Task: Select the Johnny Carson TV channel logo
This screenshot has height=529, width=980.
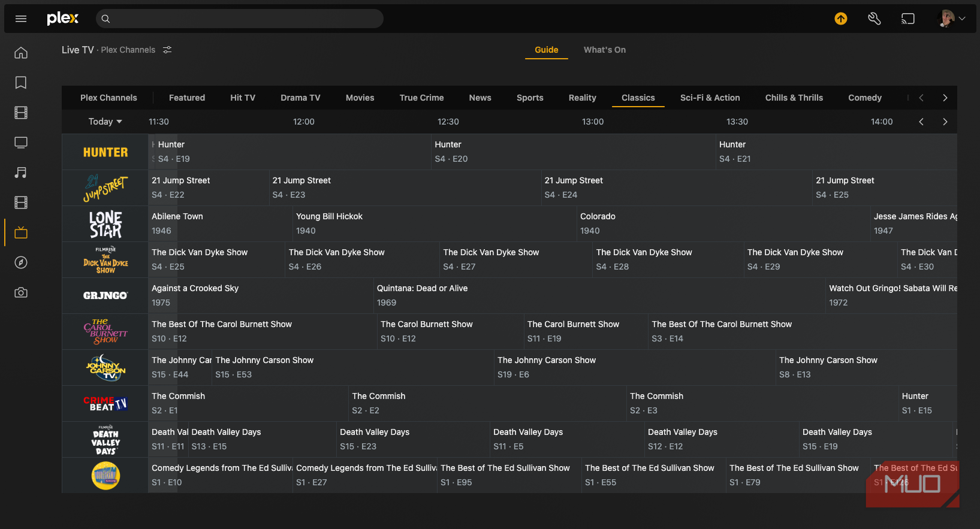Action: click(x=105, y=368)
